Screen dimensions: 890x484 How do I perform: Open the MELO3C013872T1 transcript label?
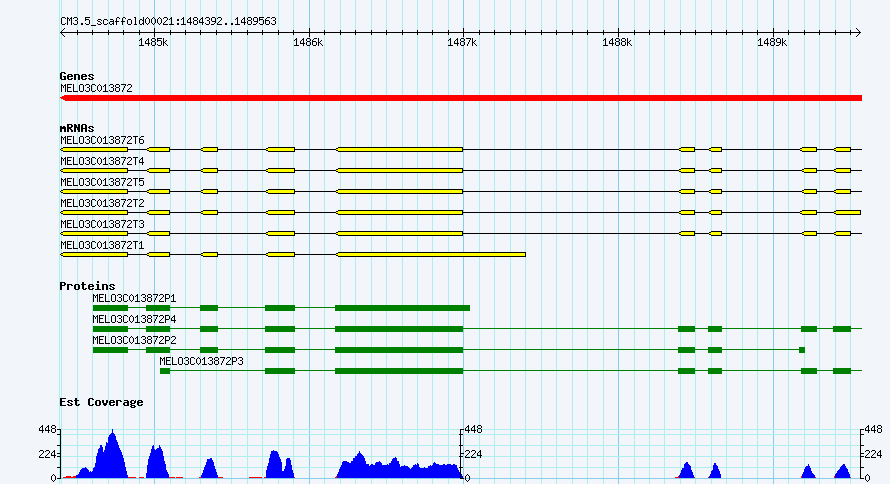tap(102, 245)
